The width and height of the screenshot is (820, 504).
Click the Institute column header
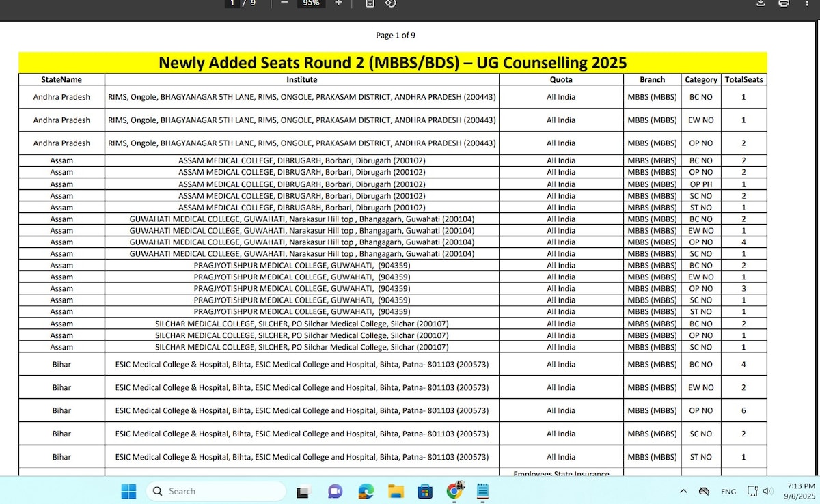[x=302, y=79]
